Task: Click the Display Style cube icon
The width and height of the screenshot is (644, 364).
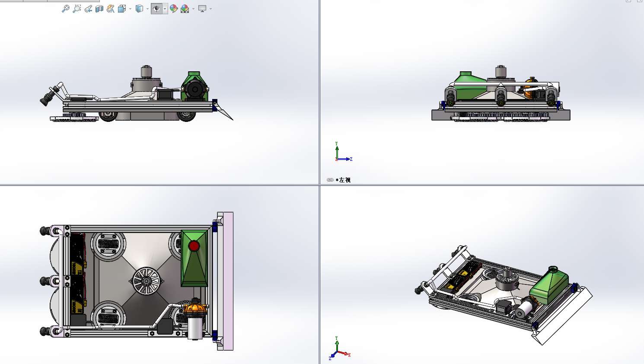Action: [x=139, y=9]
